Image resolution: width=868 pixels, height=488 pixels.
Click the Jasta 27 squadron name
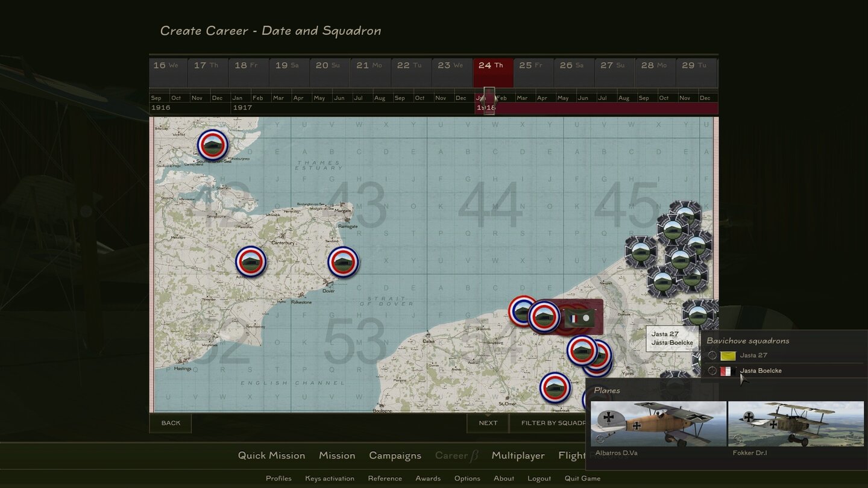753,355
